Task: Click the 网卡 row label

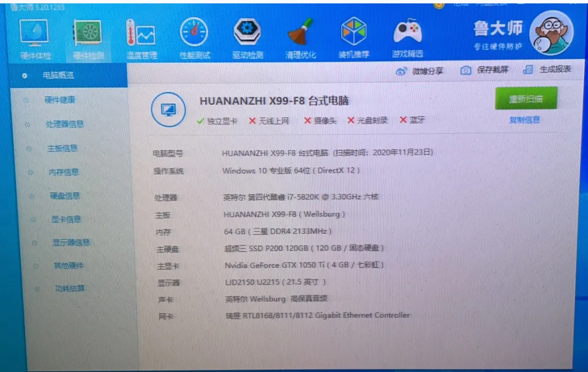Action: [166, 316]
